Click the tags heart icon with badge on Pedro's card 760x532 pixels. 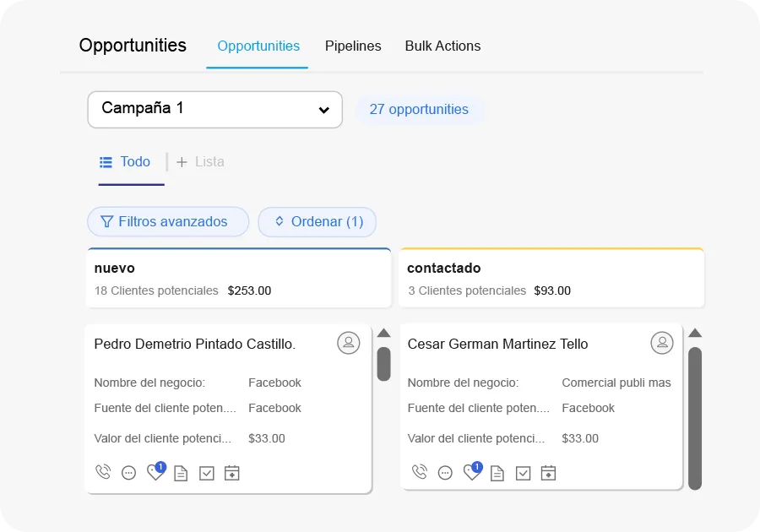[155, 474]
